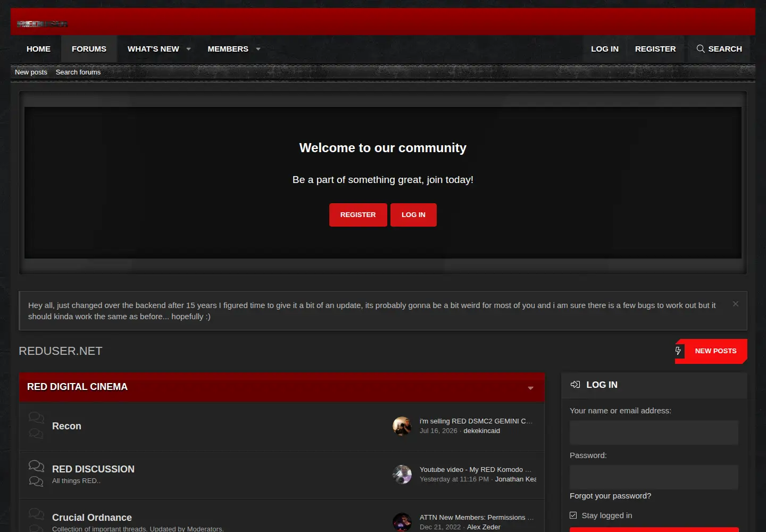Collapse the RED DIGITAL CINEMA category

point(530,388)
